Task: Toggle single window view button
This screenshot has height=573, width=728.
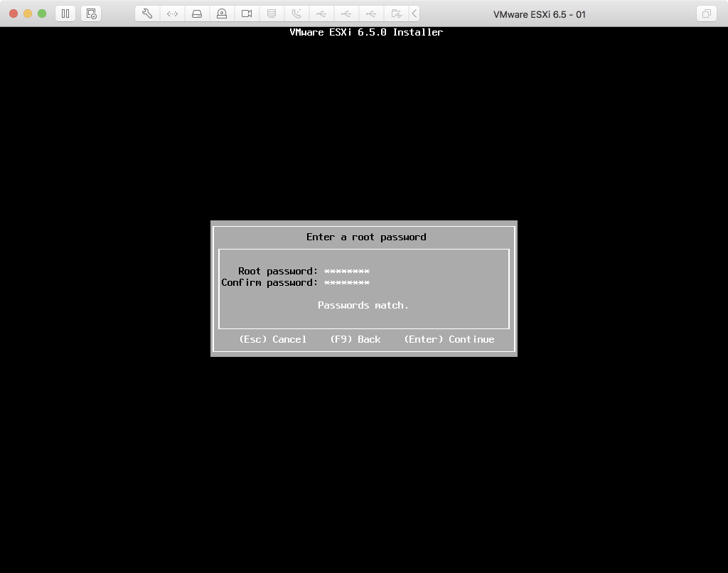Action: click(706, 14)
